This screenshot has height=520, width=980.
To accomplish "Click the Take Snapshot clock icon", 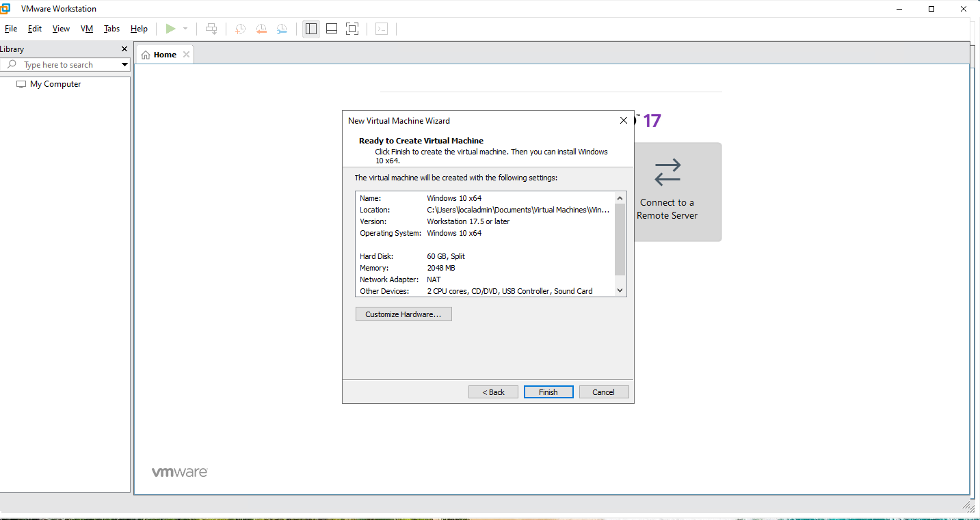I will click(x=241, y=29).
